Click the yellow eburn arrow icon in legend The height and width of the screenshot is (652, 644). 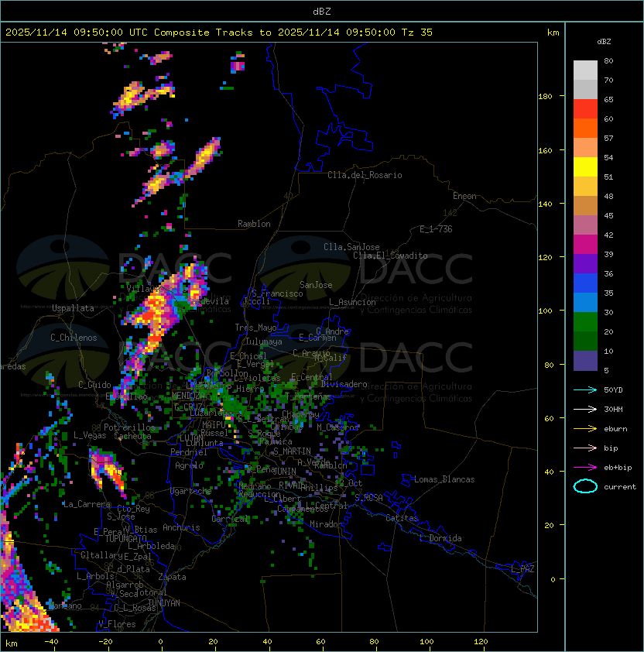coord(585,429)
